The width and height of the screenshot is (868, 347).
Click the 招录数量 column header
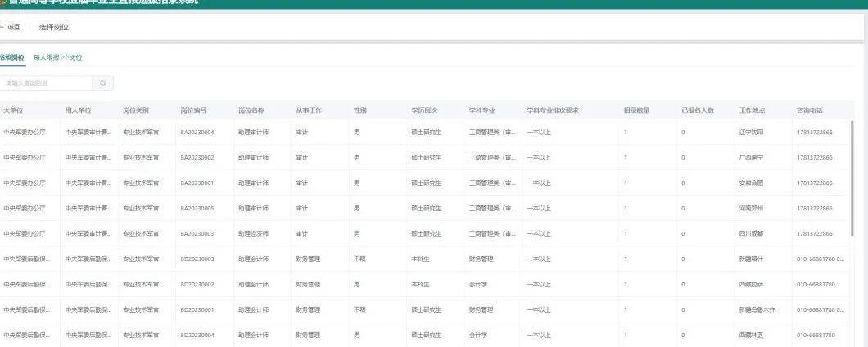(x=636, y=110)
